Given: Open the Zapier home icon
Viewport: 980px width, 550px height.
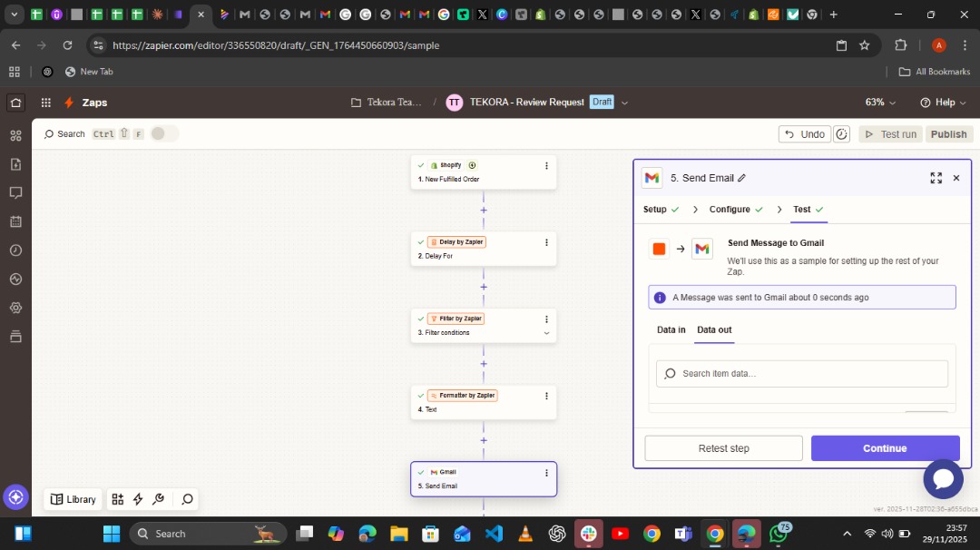Looking at the screenshot, I should [15, 103].
